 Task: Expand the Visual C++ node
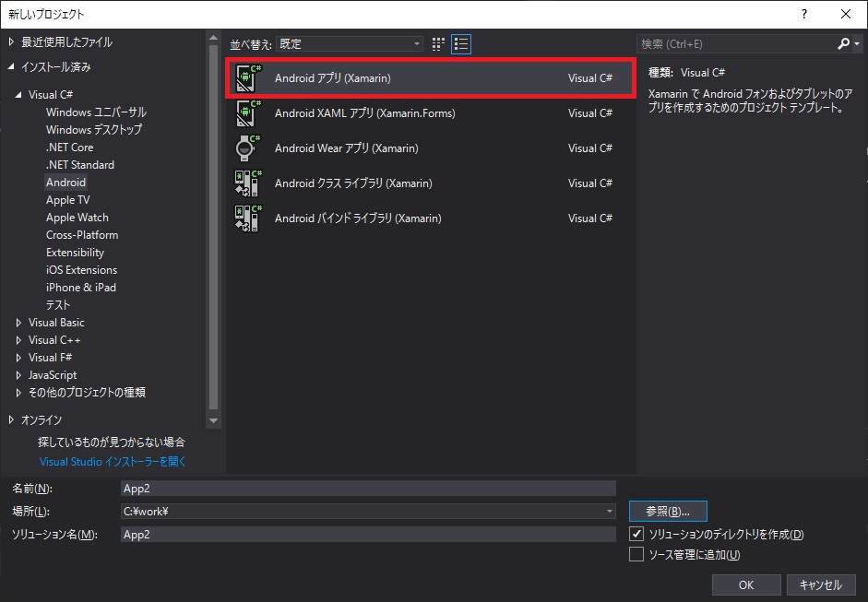tap(18, 340)
